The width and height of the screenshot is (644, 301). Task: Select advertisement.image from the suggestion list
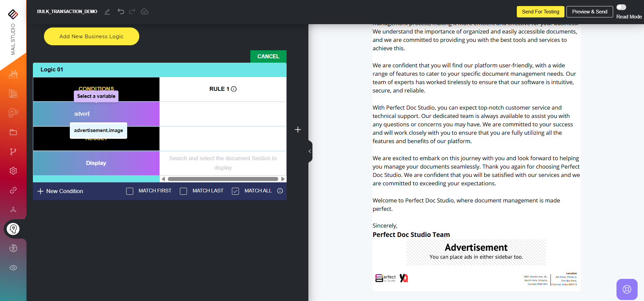pos(98,130)
